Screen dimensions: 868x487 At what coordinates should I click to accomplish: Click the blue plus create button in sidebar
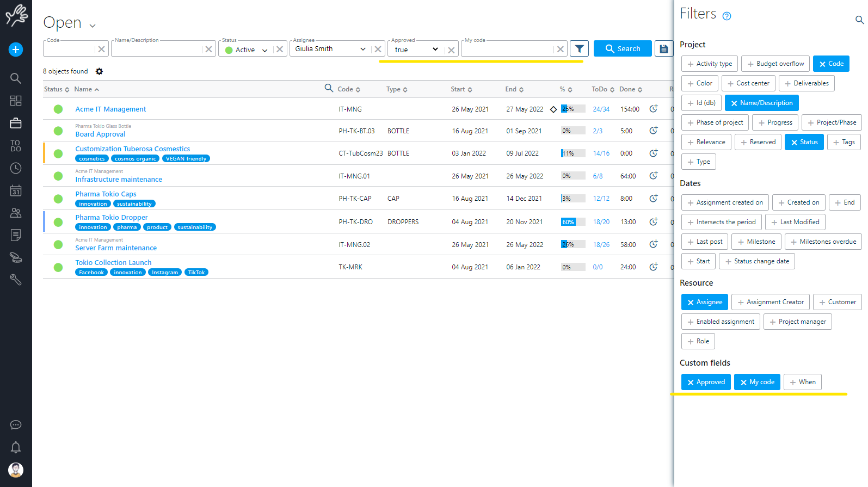pyautogui.click(x=16, y=50)
